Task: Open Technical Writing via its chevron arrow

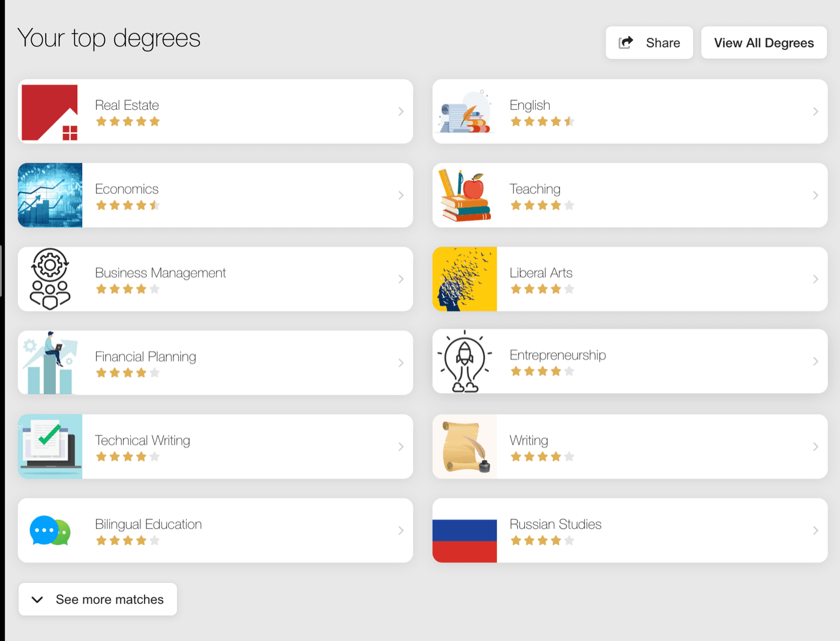Action: [401, 447]
